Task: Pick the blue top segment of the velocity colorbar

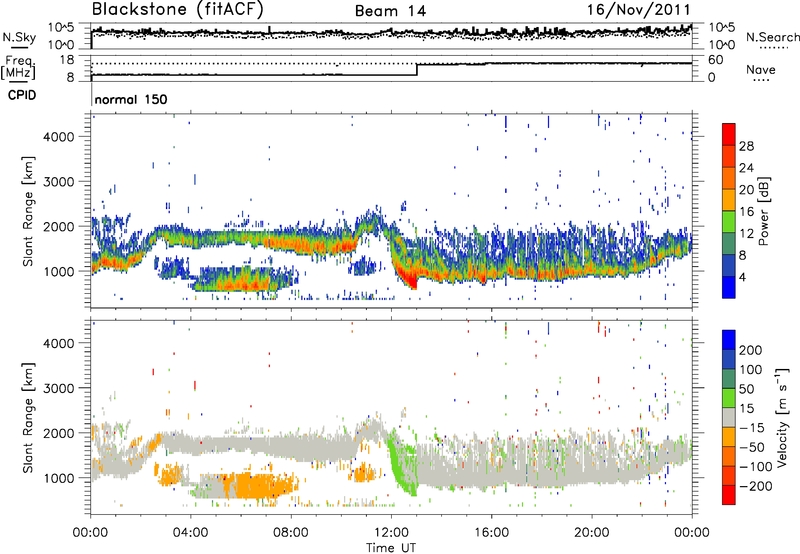Action: (x=729, y=340)
